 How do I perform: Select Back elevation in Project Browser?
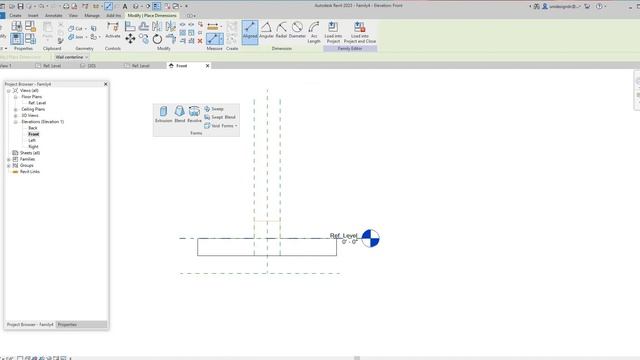33,128
